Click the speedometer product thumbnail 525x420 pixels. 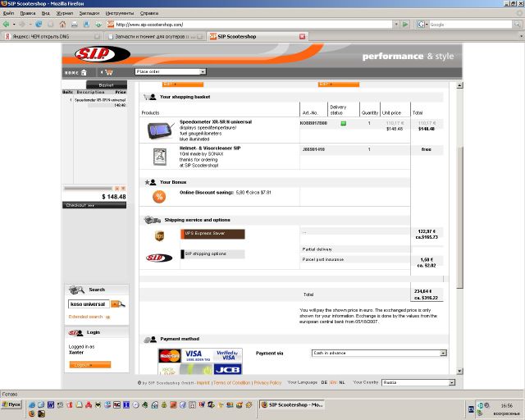[x=160, y=130]
